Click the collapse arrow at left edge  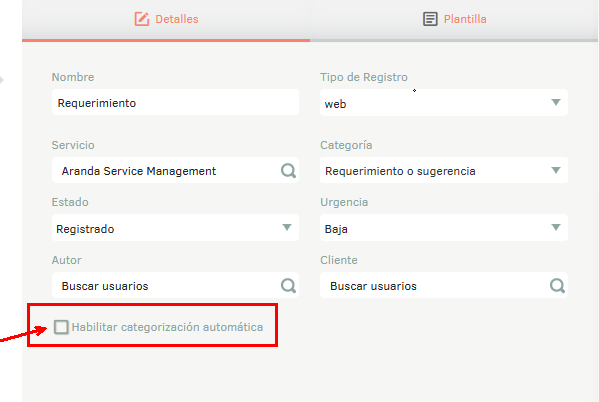tap(2, 80)
